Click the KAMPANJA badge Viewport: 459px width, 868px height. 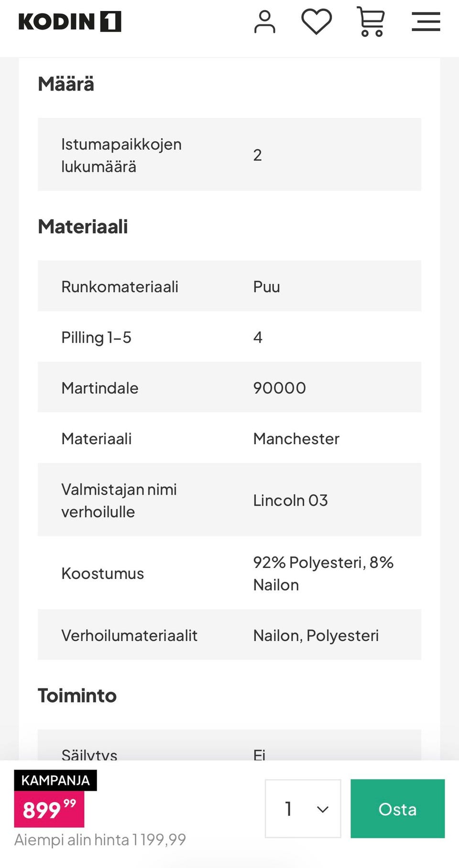[55, 780]
